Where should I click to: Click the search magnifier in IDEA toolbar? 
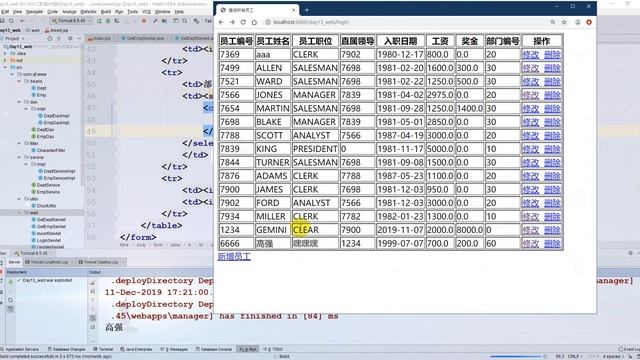(x=185, y=20)
